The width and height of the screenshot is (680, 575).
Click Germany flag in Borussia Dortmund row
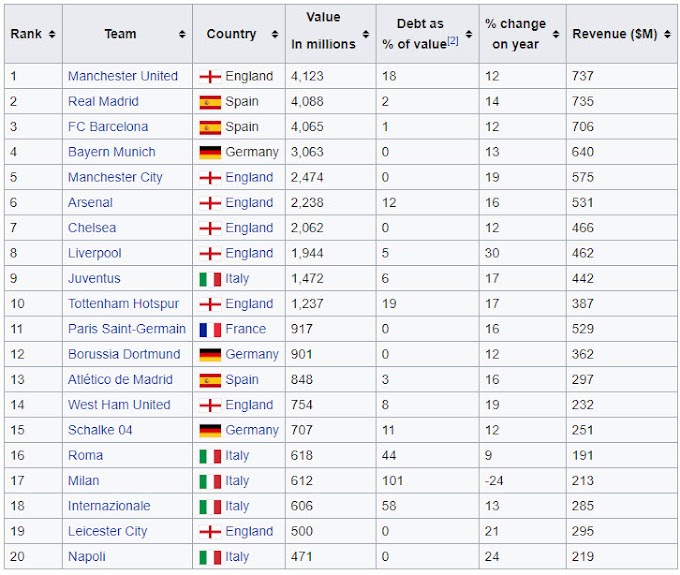210,355
